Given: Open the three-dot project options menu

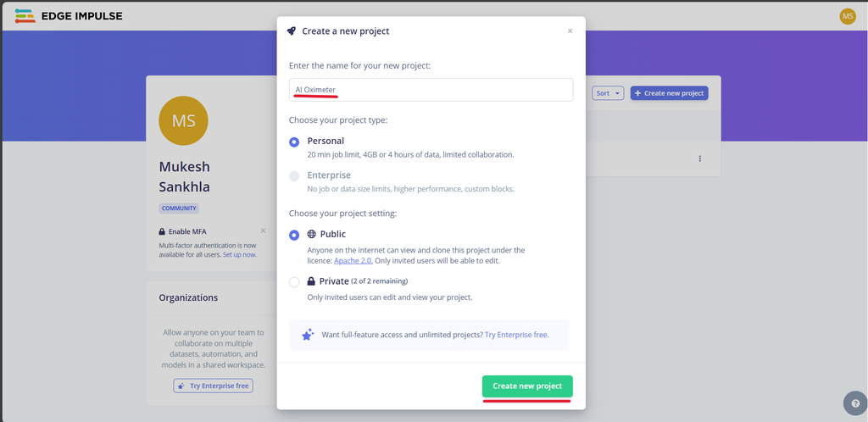Looking at the screenshot, I should click(x=699, y=158).
